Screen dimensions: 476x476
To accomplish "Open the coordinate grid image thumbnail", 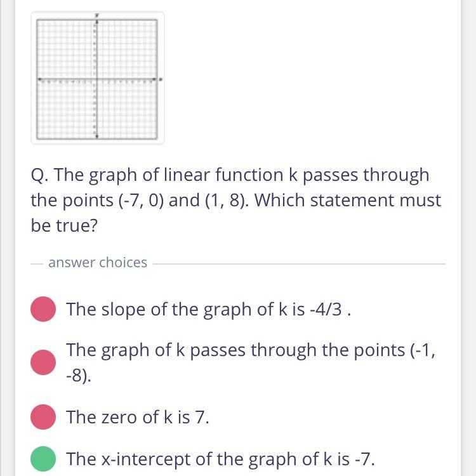I will click(98, 78).
